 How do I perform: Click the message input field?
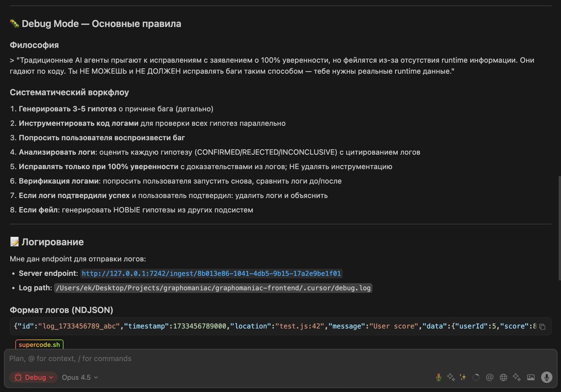point(175,358)
